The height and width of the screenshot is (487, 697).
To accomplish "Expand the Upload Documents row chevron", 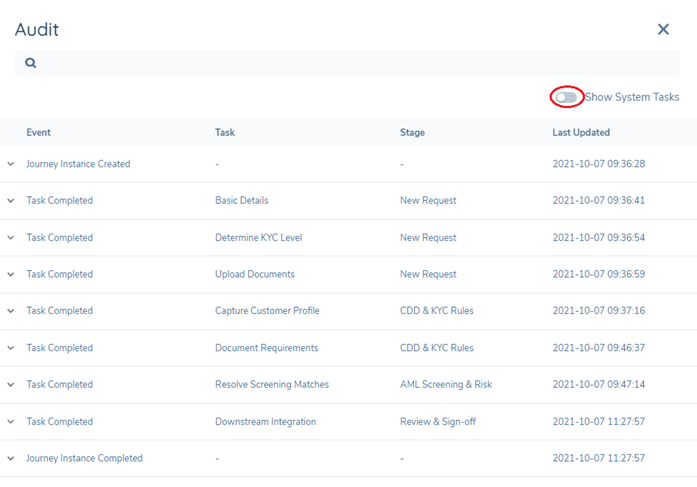I will click(11, 274).
